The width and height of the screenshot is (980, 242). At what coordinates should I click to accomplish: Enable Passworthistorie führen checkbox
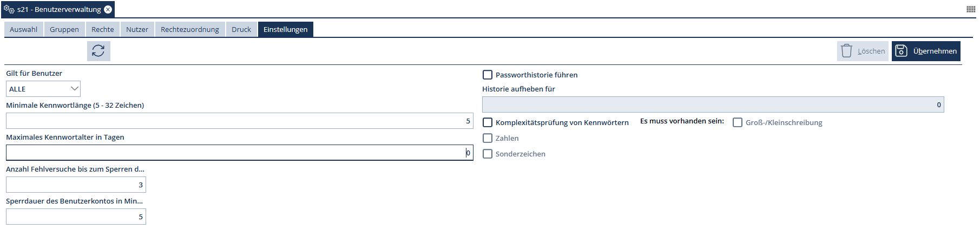pos(488,75)
